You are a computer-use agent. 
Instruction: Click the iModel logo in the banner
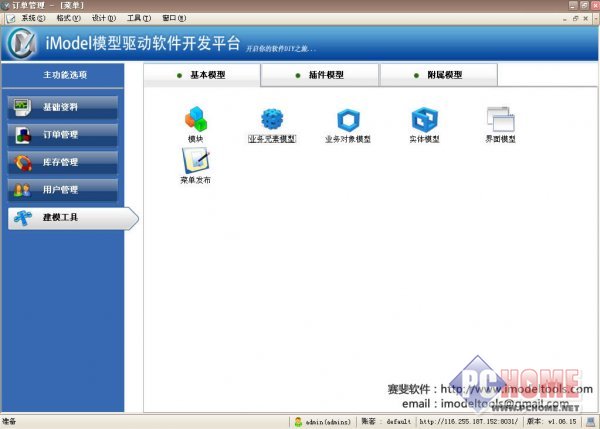point(22,44)
